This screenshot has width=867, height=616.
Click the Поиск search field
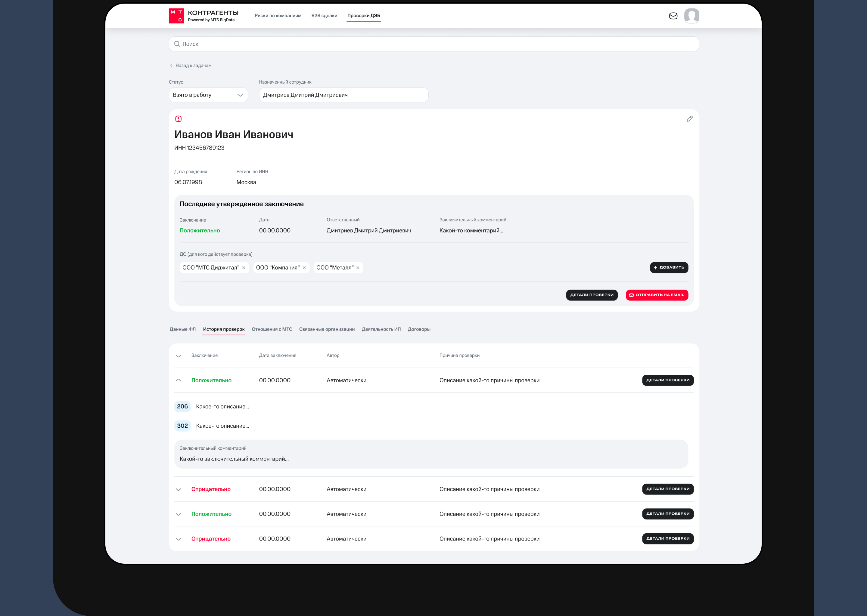click(x=433, y=44)
